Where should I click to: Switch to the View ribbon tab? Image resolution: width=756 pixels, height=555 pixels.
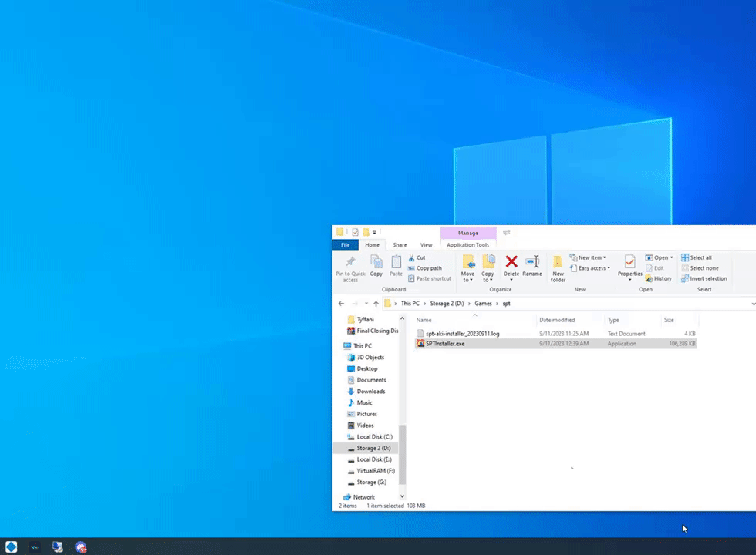coord(426,245)
